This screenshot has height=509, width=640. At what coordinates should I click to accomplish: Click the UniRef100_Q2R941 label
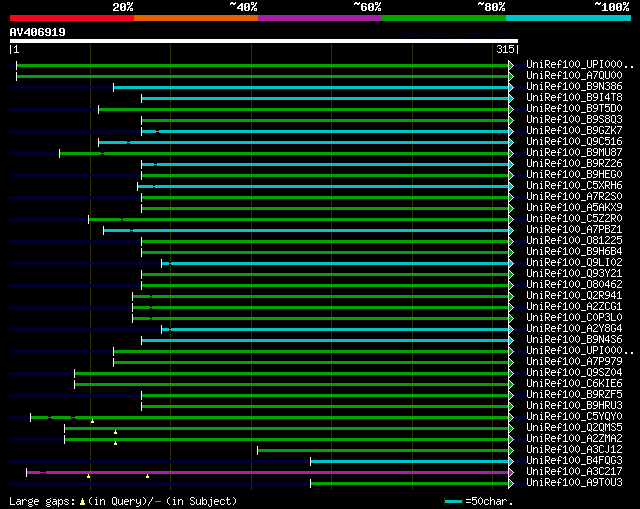coord(574,296)
